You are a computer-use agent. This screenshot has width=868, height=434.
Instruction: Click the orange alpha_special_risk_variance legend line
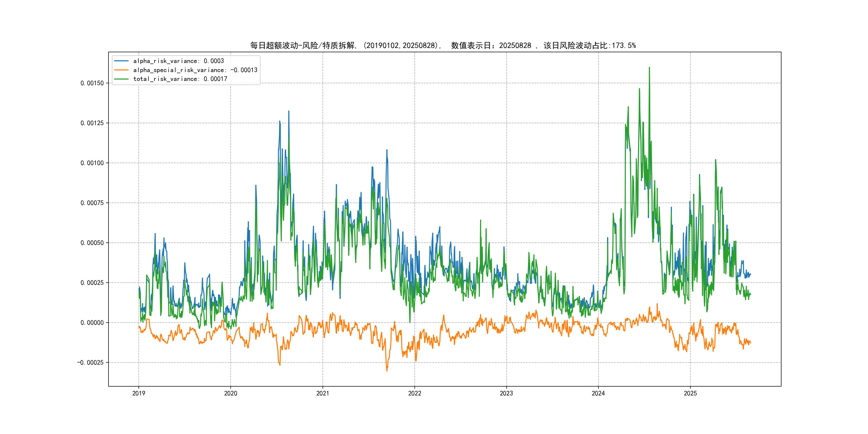click(121, 70)
